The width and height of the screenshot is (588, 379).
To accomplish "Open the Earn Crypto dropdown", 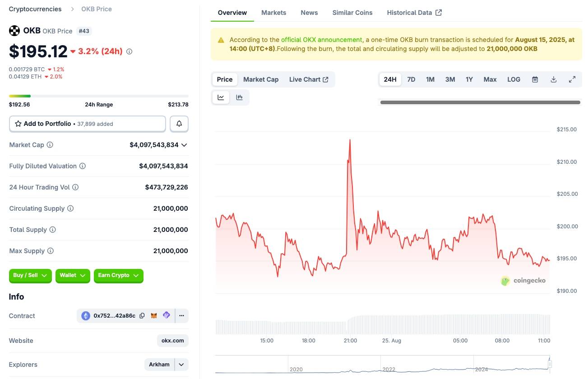I will tap(119, 276).
